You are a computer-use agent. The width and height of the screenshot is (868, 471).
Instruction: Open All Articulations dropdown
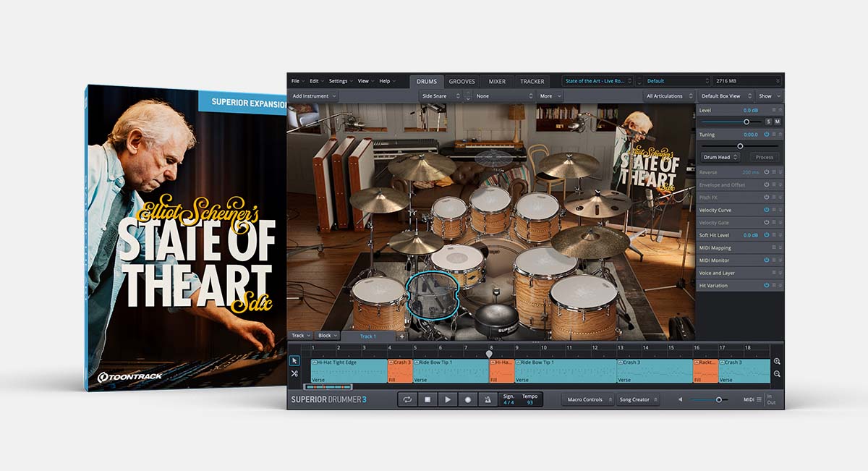(x=669, y=96)
